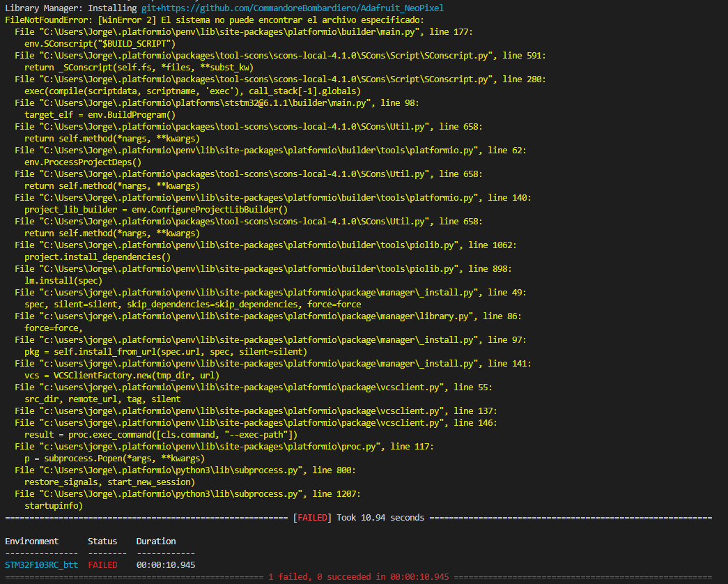The width and height of the screenshot is (728, 584).
Task: Click the 'pkg = self.install_from_url' line
Action: point(166,352)
